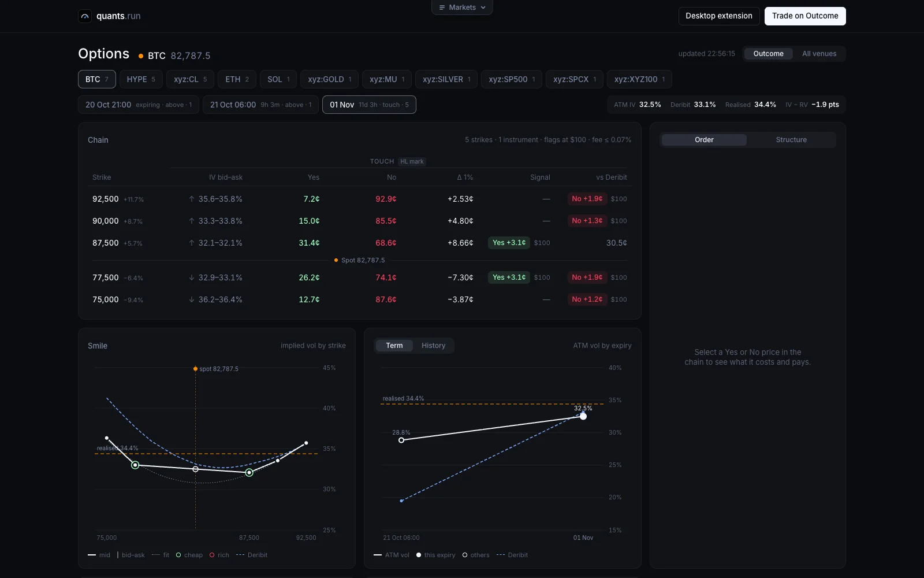
Task: Click the IV − RV −1.9 pts stat
Action: tap(812, 105)
